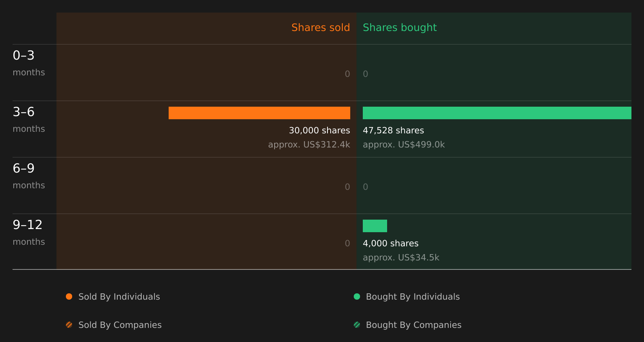Click the sold zero in 9–12 months row
This screenshot has height=342, width=644.
[x=347, y=244]
